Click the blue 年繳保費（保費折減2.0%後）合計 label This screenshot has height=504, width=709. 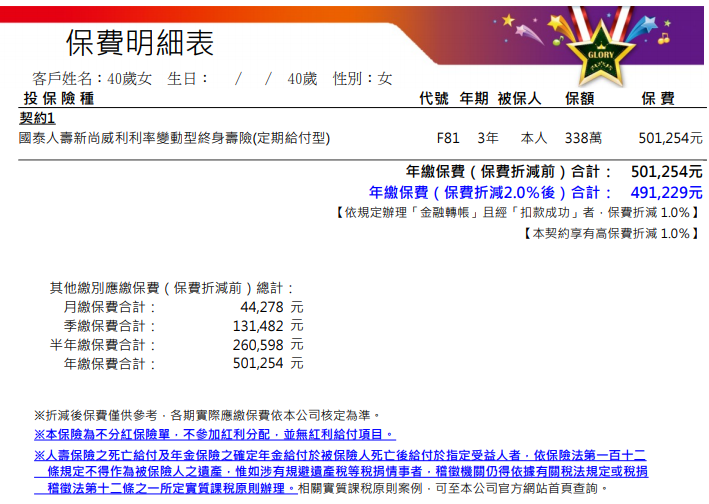tap(491, 193)
